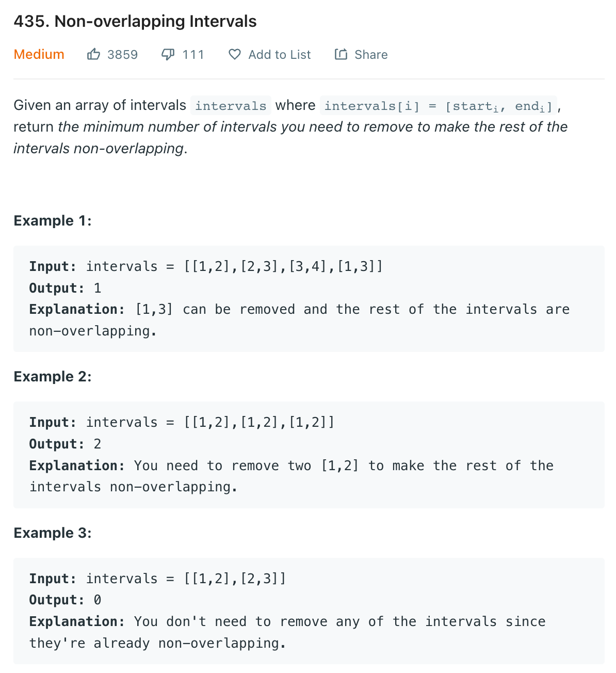This screenshot has height=673, width=616.
Task: Click the Example 1 Output value 1
Action: (98, 288)
